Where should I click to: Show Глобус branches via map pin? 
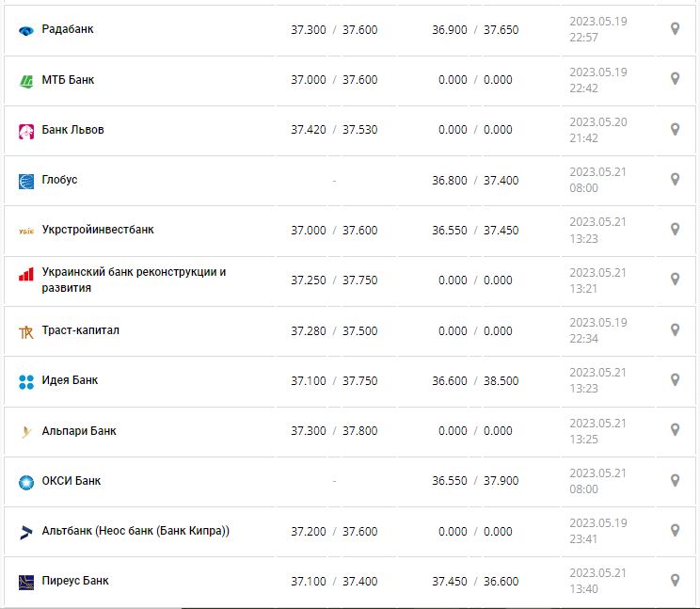point(675,179)
